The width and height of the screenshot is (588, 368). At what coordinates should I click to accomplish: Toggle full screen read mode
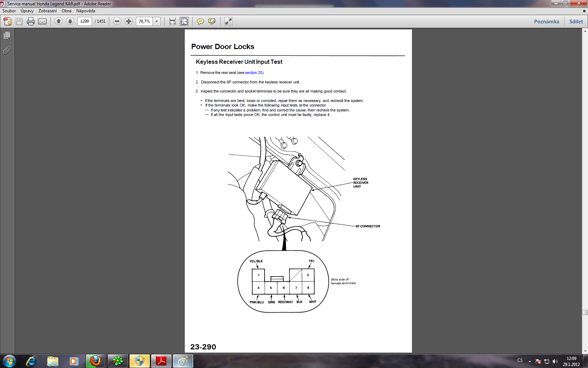pyautogui.click(x=228, y=21)
